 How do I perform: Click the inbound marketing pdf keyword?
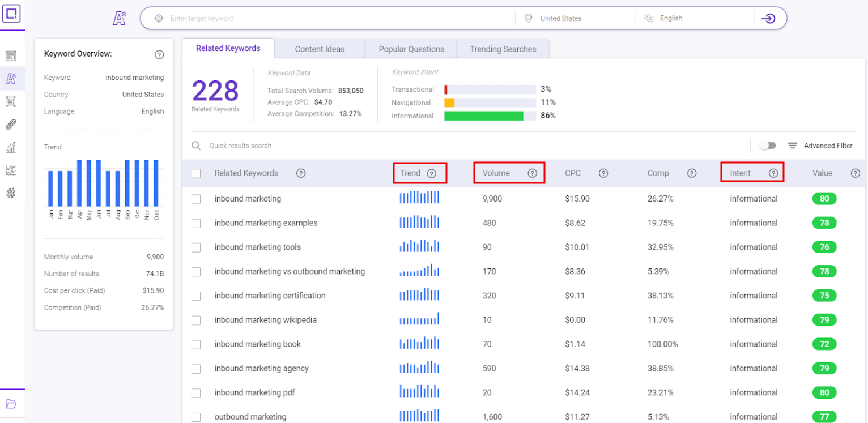point(254,393)
